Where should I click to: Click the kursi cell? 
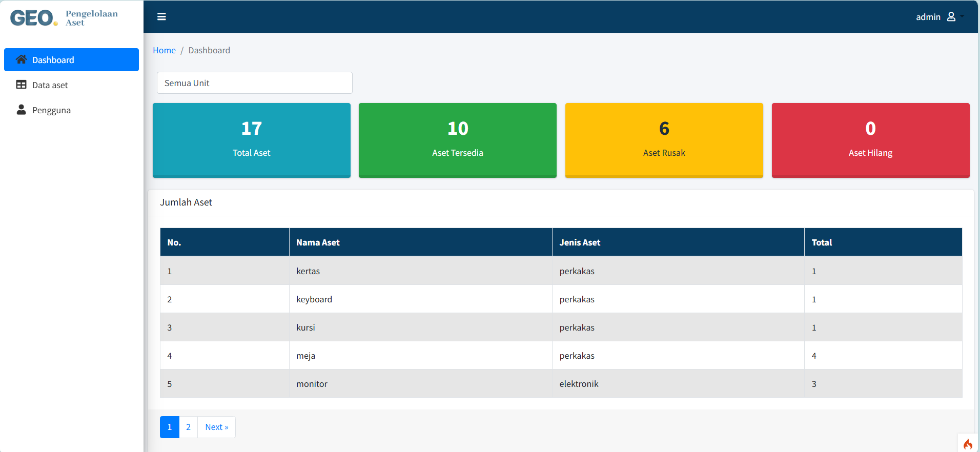421,327
